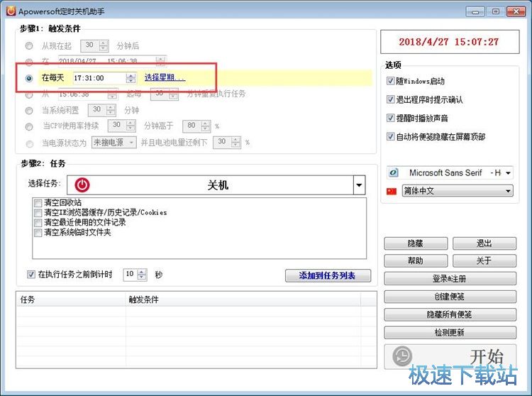Click the 当系统闲置 minutes stepper
This screenshot has width=532, height=396.
[101, 110]
